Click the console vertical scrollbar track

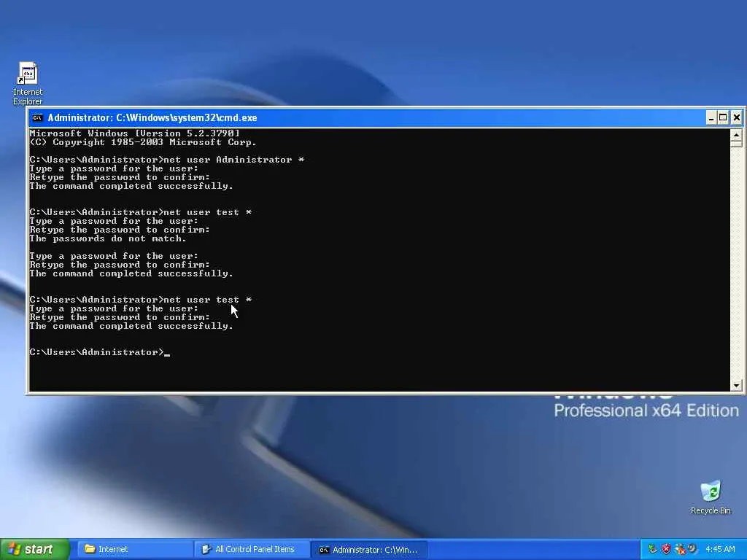(736, 262)
